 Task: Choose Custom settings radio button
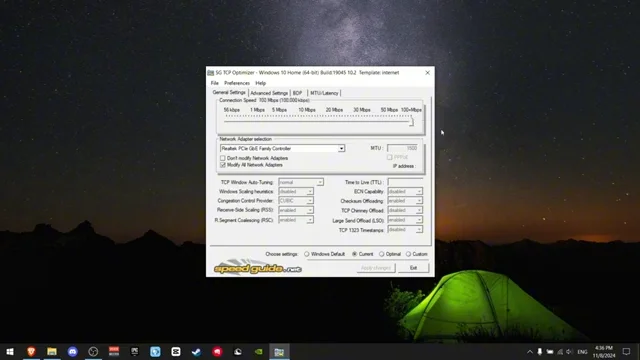pos(408,254)
